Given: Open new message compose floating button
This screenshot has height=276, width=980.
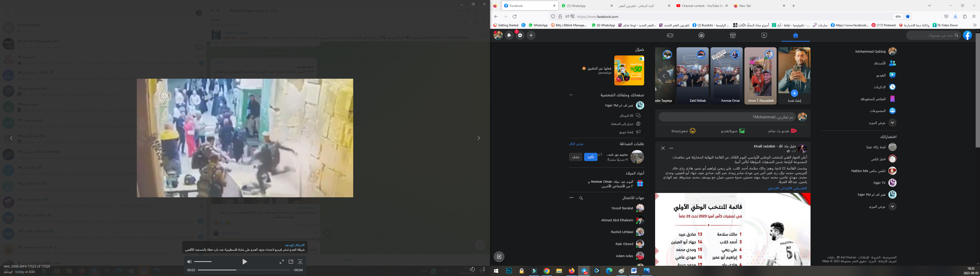Looking at the screenshot, I should [x=499, y=257].
